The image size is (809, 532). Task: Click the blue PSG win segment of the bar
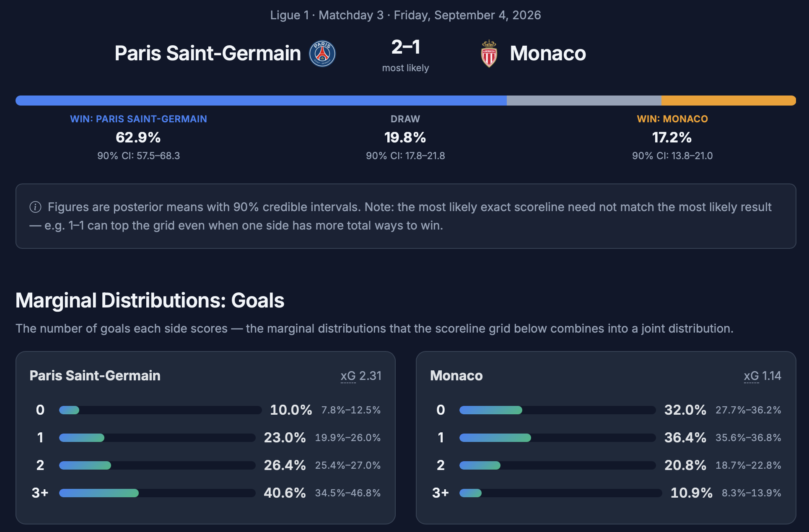tap(261, 101)
